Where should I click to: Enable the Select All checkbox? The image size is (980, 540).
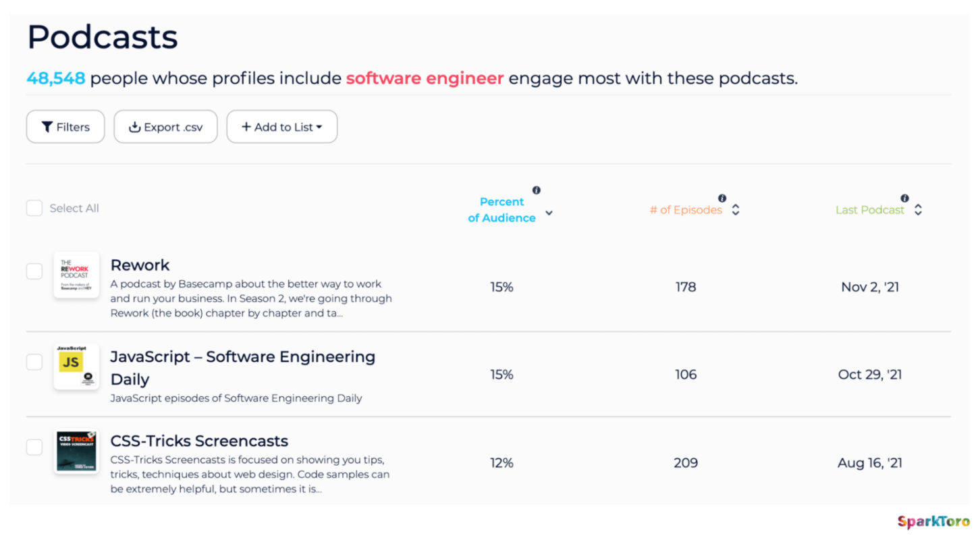pyautogui.click(x=34, y=208)
